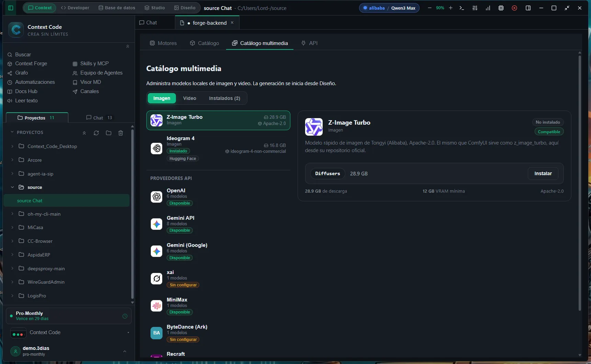Open the Catálogo tab
Viewport: 591px width, 364px height.
[204, 43]
